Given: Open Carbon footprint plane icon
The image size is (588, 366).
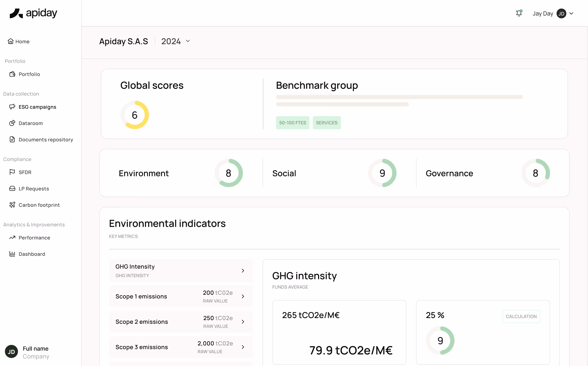Looking at the screenshot, I should coord(12,205).
